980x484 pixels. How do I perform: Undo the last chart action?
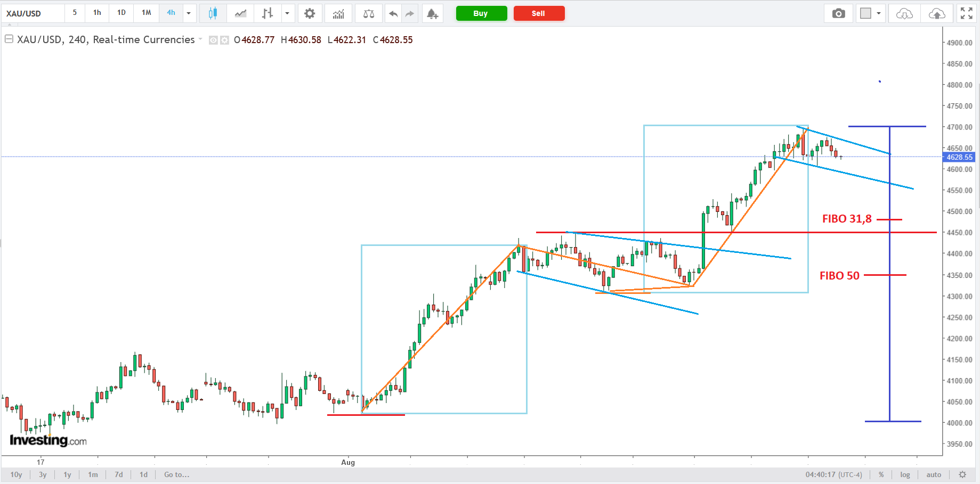click(393, 13)
